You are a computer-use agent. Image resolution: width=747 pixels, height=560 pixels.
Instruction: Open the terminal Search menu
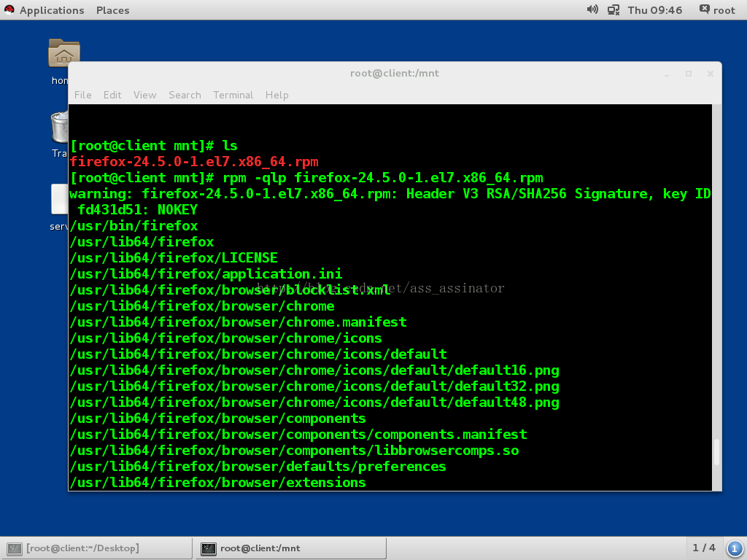(185, 95)
